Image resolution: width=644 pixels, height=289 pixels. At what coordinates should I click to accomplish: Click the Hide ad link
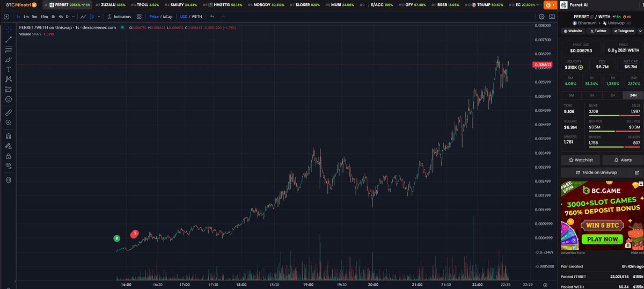(636, 252)
